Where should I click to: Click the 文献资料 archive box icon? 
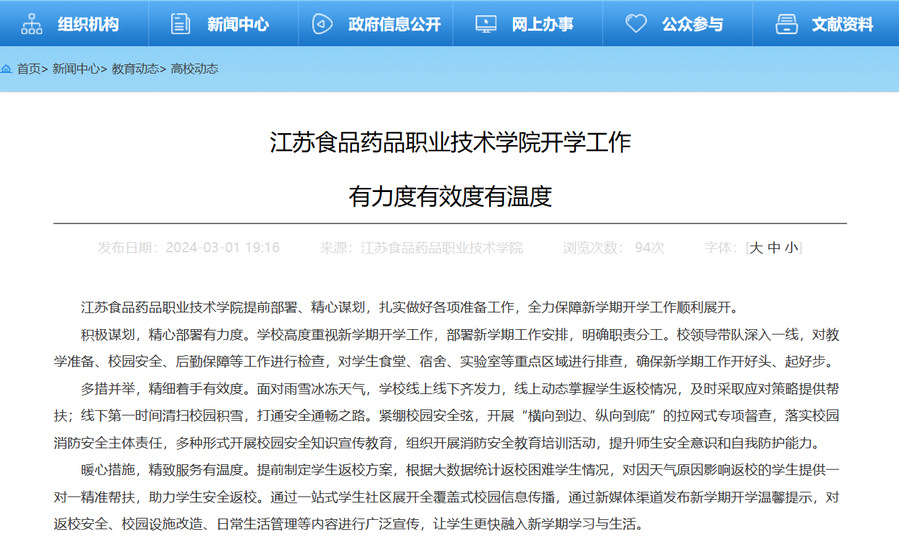coord(787,24)
